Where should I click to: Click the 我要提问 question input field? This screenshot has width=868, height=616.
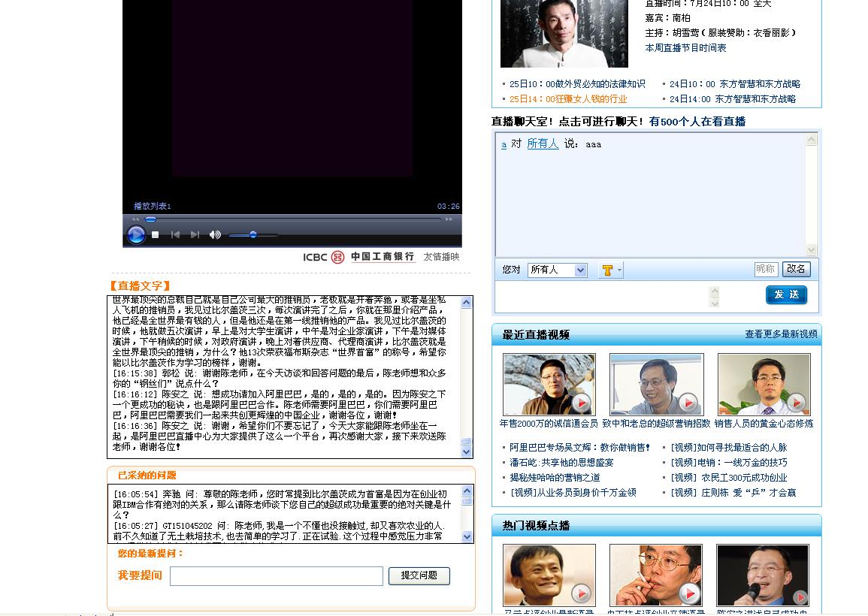[277, 575]
